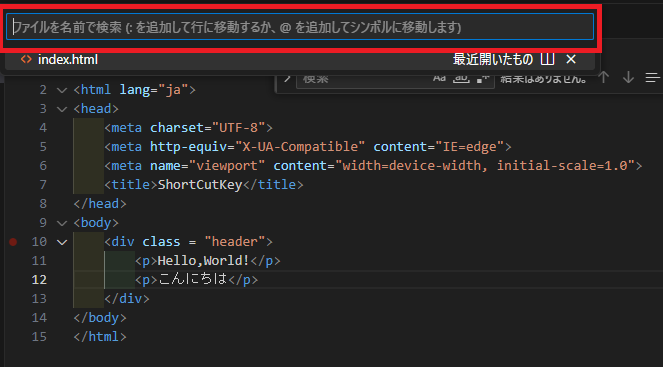The width and height of the screenshot is (663, 367).
Task: Remove index.html from recently opened with X
Action: tap(571, 59)
